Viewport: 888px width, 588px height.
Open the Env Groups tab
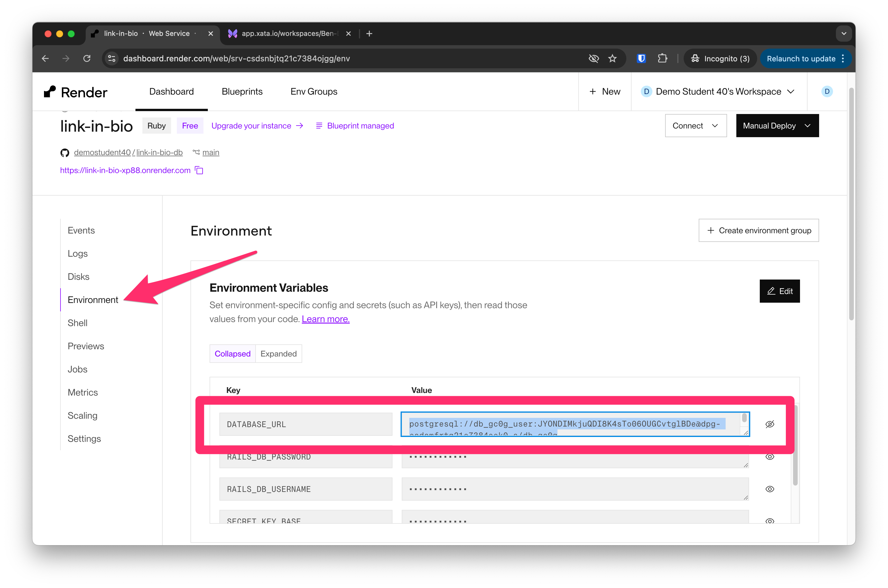click(314, 91)
